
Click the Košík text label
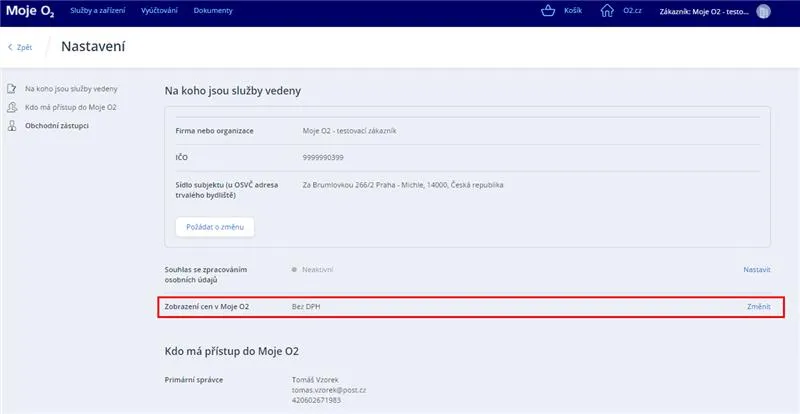pos(574,11)
